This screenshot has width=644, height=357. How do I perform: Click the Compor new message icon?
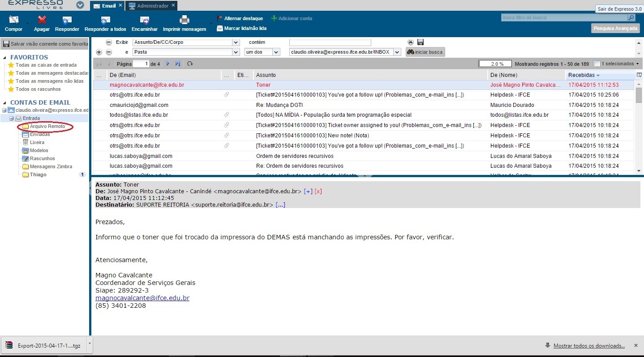click(13, 20)
